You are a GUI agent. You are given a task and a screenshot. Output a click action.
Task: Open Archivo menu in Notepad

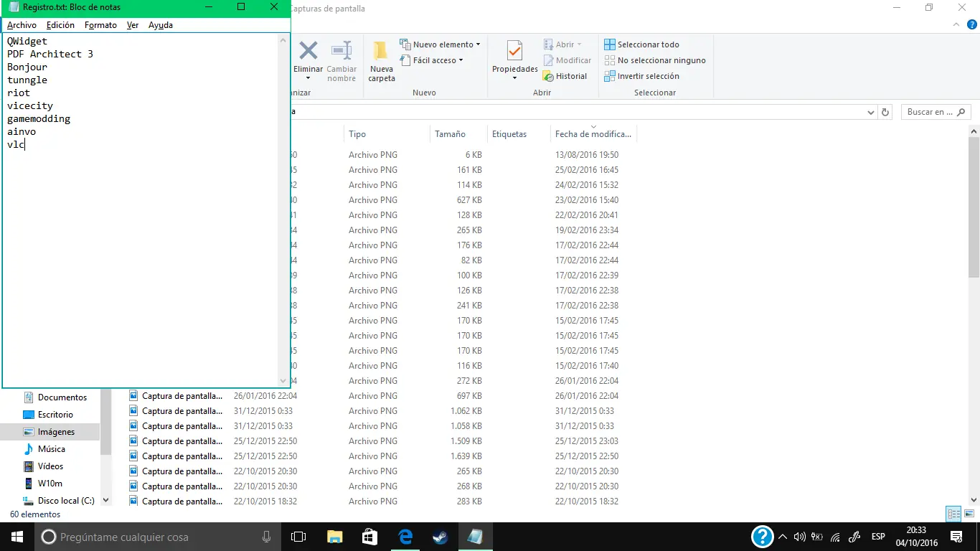(x=22, y=25)
